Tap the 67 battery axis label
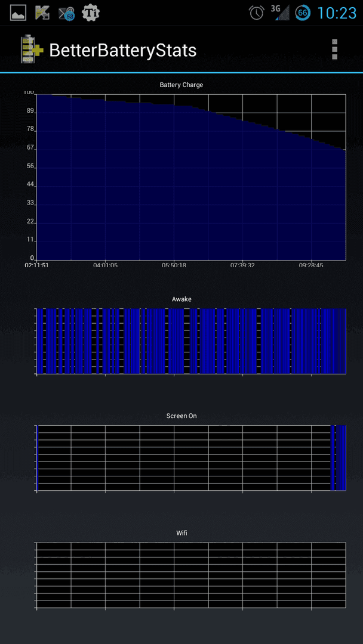Screen dimensions: 363x644 [30, 148]
